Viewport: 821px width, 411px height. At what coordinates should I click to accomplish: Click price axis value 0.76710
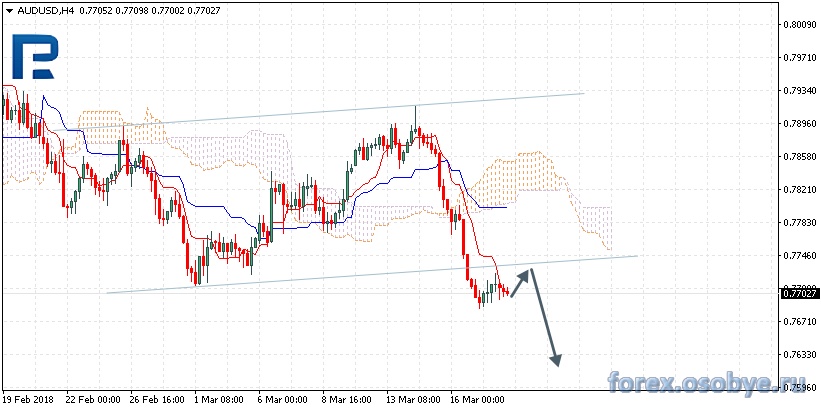[x=799, y=322]
